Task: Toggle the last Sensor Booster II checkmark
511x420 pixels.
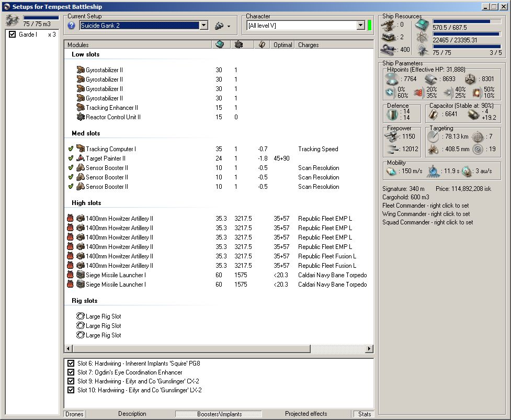Action: pyautogui.click(x=71, y=187)
